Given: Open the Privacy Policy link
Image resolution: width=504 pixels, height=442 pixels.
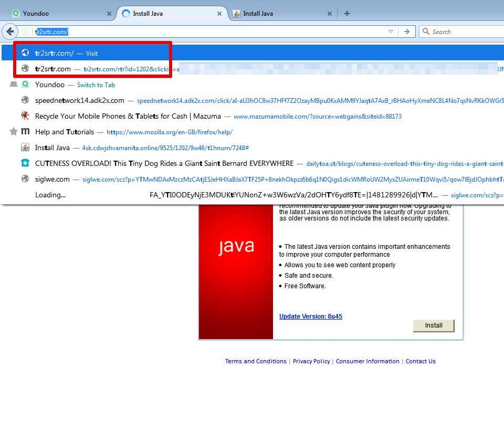Looking at the screenshot, I should point(311,361).
